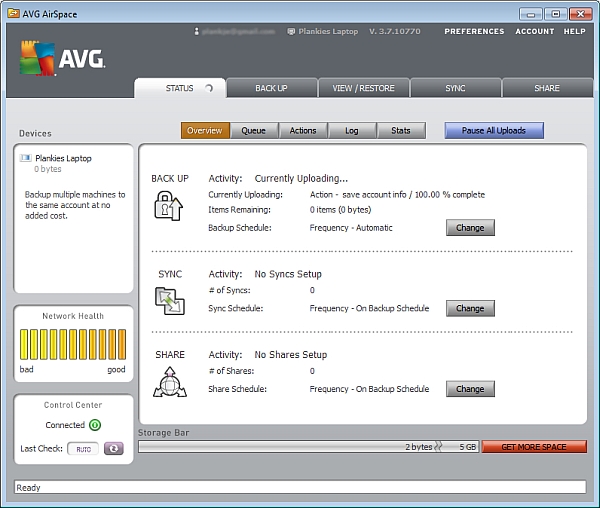The width and height of the screenshot is (600, 508).
Task: Toggle the AUTO last check setting
Action: point(83,449)
